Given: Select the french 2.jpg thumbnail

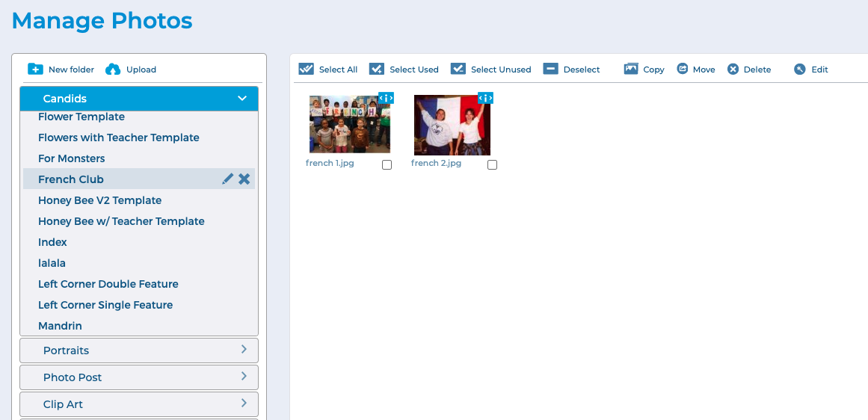Looking at the screenshot, I should [x=452, y=125].
